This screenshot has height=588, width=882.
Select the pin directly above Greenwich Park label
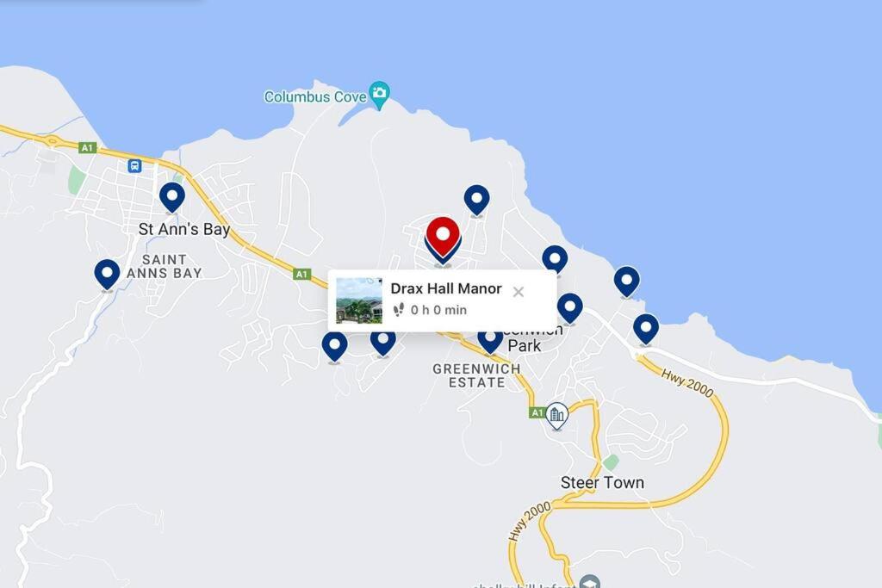point(570,308)
